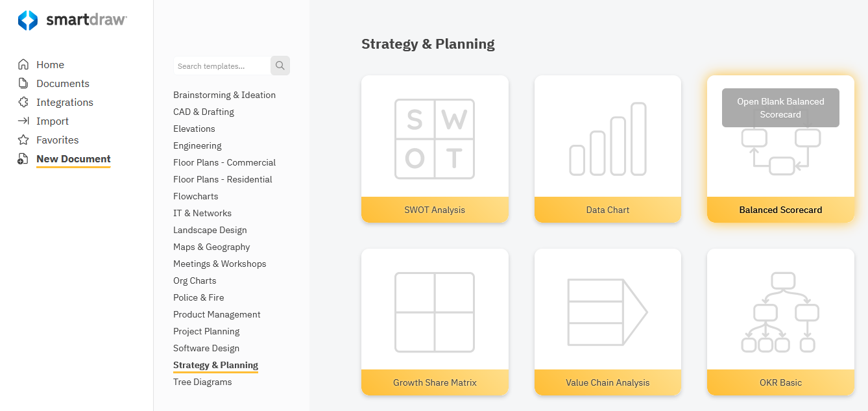Screen dimensions: 868x411
Task: Click the SmartDraw logo
Action: [x=72, y=20]
